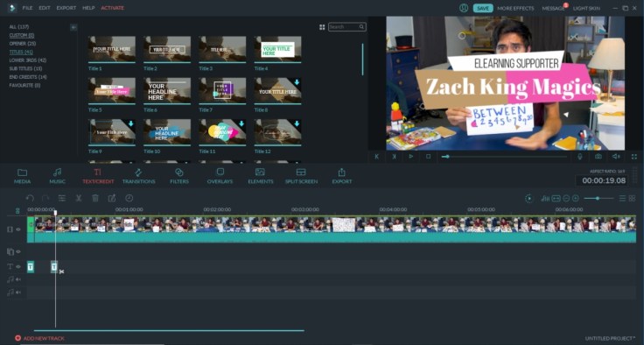Open More Effects store

515,8
